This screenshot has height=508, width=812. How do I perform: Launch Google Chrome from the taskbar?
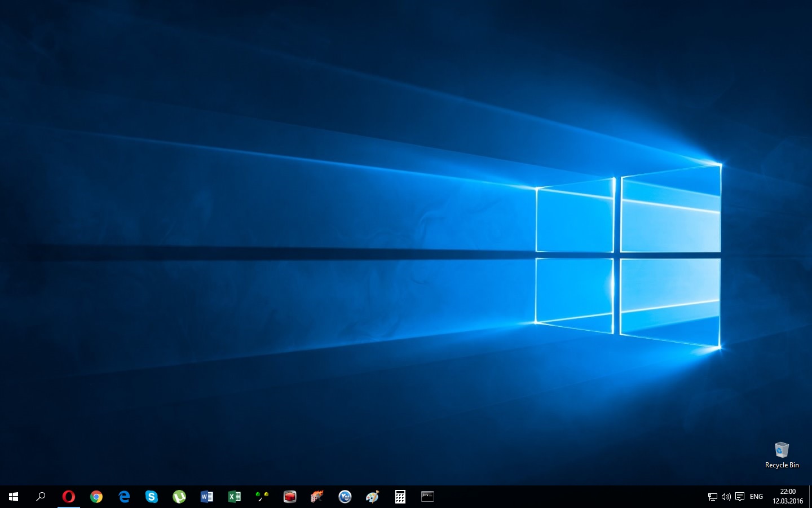(96, 497)
